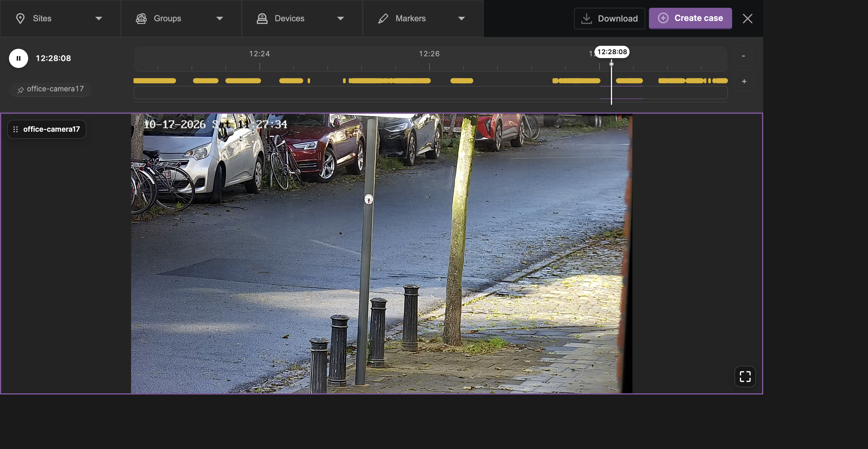Screen dimensions: 868x449
Task: Click the 12:24 timeline label
Action: [260, 54]
